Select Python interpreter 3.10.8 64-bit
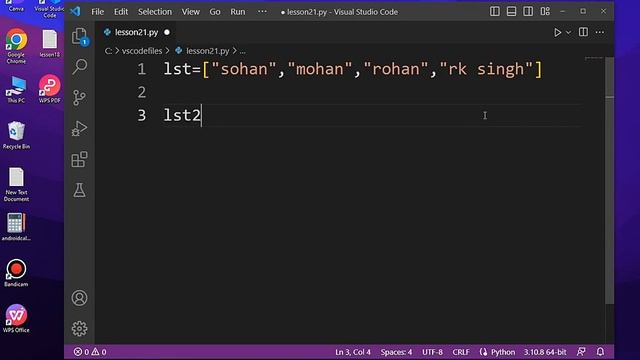This screenshot has height=360, width=640. [x=545, y=352]
